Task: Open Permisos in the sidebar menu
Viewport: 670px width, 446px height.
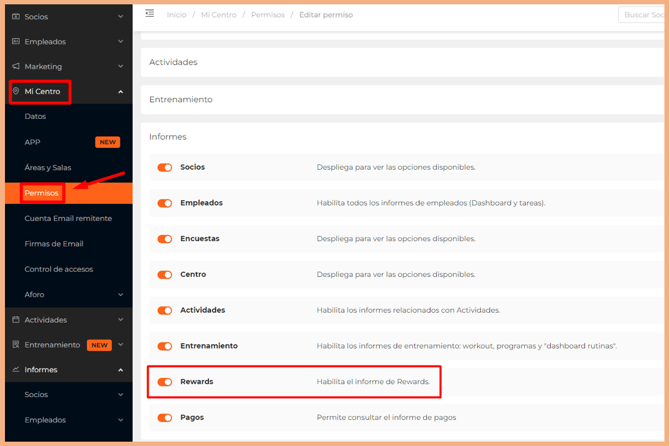Action: 42,193
